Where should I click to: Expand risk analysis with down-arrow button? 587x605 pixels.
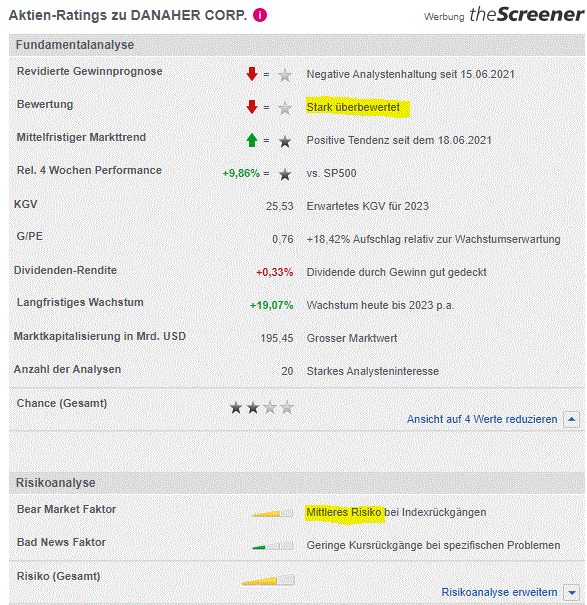click(571, 592)
